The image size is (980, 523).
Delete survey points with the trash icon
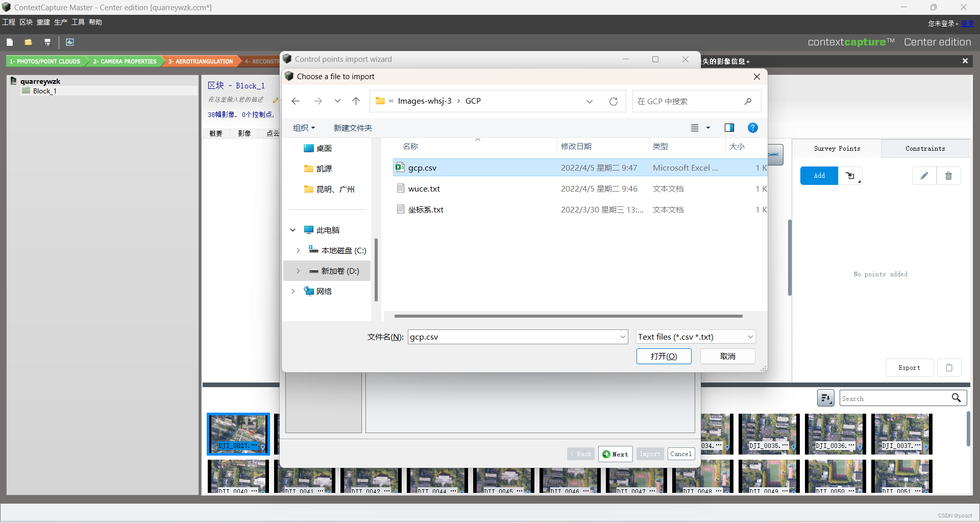click(x=949, y=175)
